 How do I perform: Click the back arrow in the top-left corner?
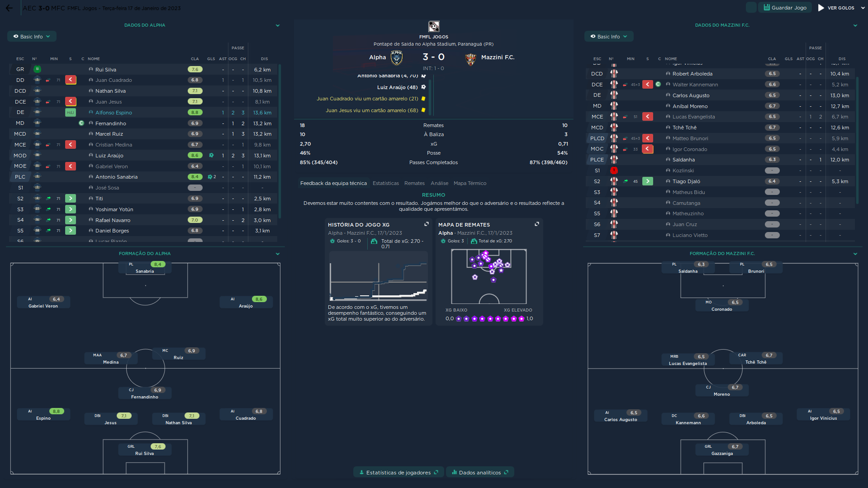pos(9,8)
